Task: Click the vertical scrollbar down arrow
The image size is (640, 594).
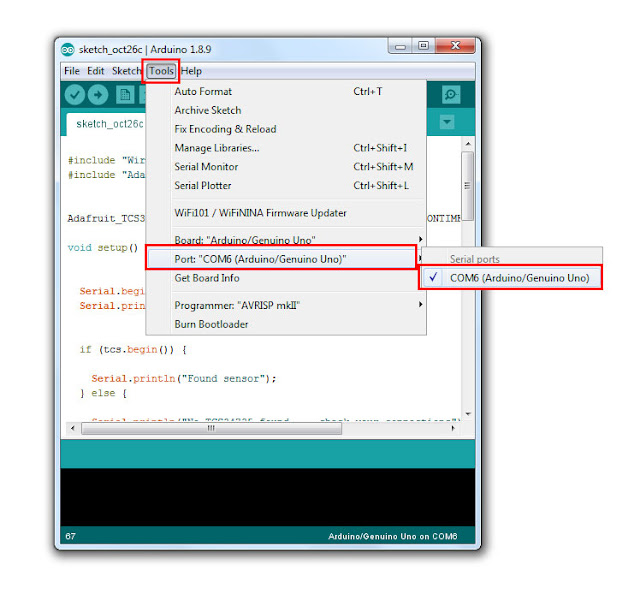Action: [x=468, y=414]
